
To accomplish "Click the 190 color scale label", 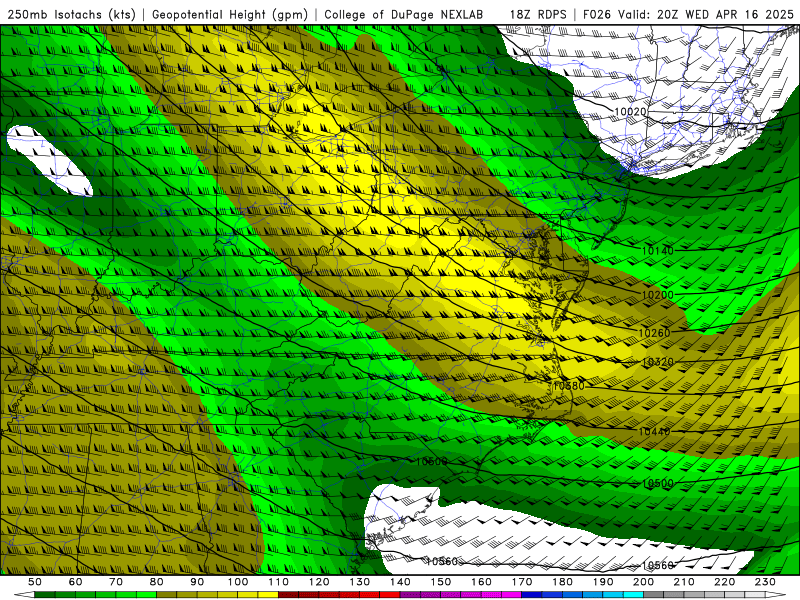I will (603, 582).
